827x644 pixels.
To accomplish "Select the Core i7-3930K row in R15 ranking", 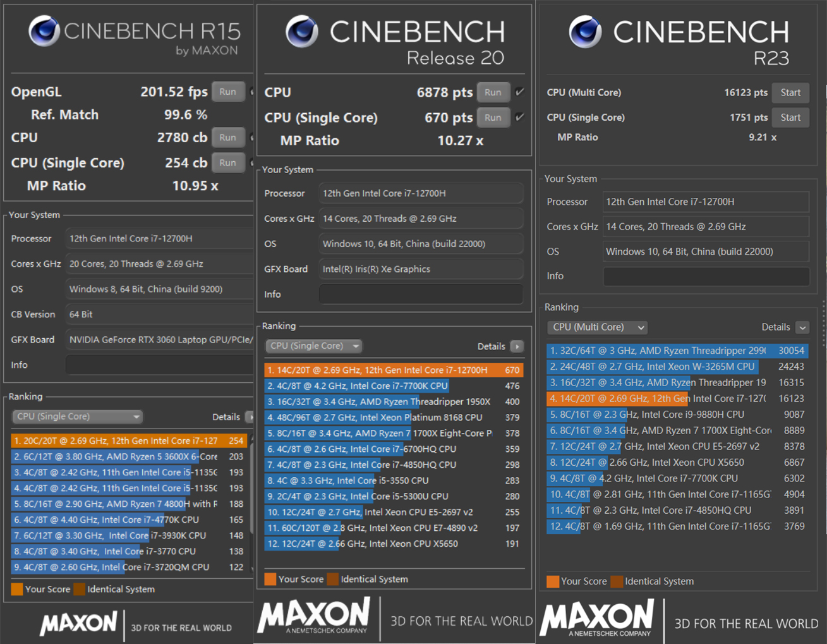I will (x=129, y=535).
